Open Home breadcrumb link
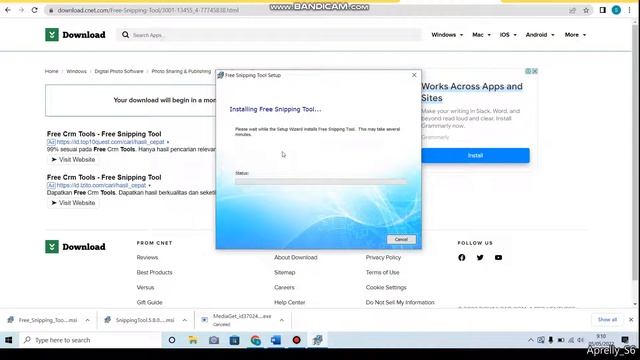Viewport: 640px width, 360px height. tap(51, 71)
